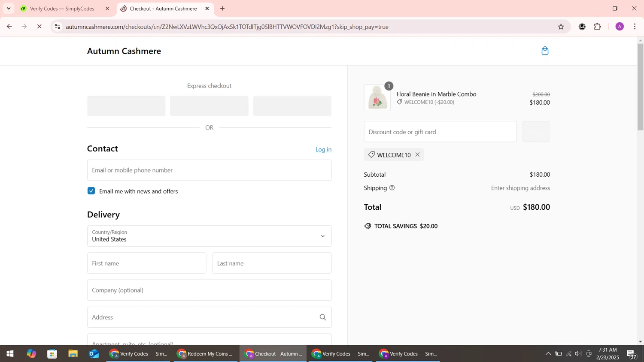Open the battery status tray icon
This screenshot has width=644, height=362.
[559, 354]
